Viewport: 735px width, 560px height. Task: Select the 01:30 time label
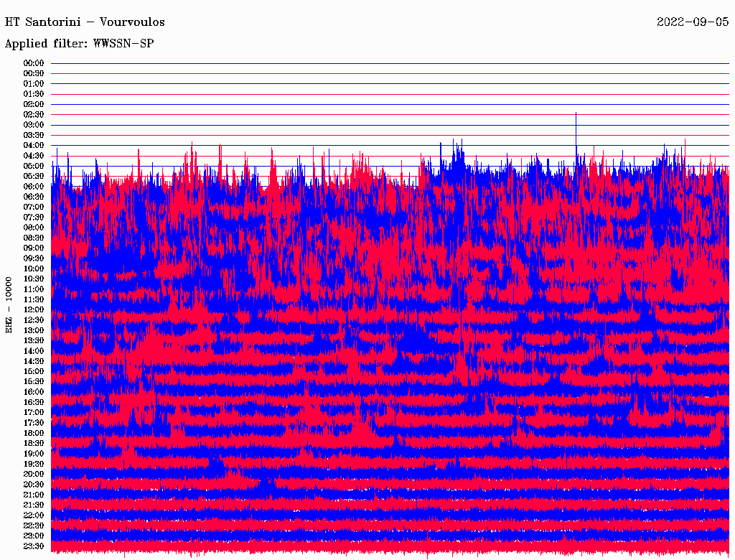tap(34, 94)
